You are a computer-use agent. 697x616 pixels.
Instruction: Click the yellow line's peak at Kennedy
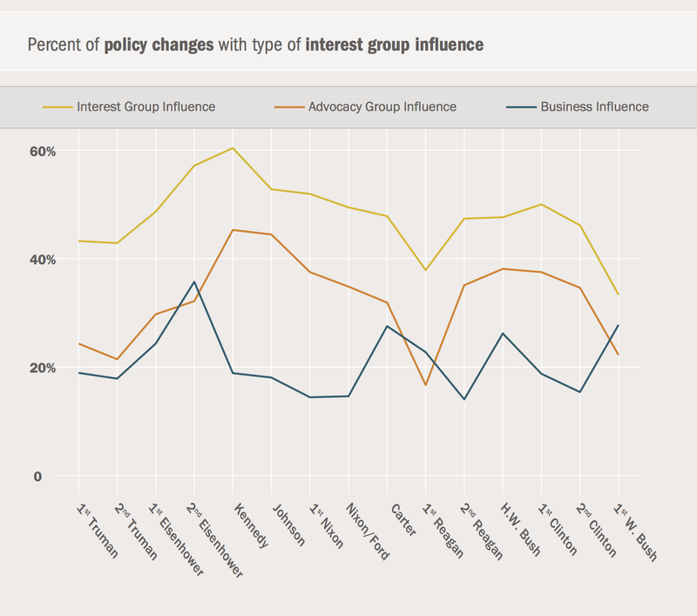coord(233,148)
